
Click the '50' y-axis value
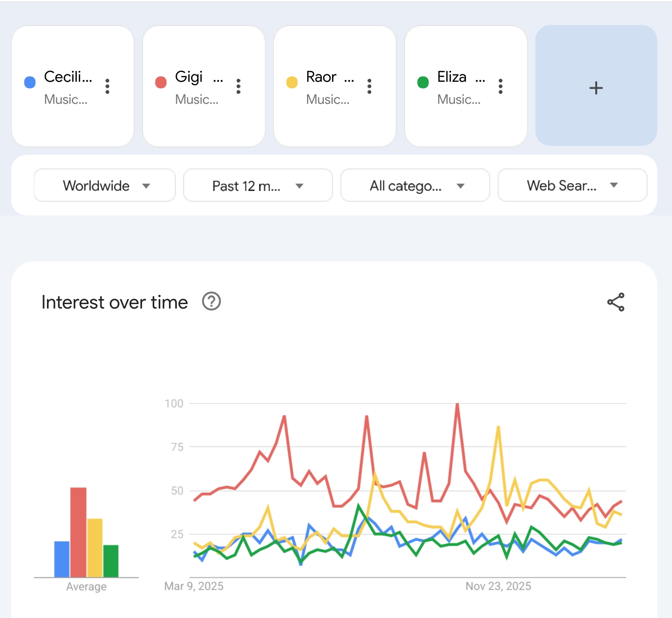coord(177,491)
